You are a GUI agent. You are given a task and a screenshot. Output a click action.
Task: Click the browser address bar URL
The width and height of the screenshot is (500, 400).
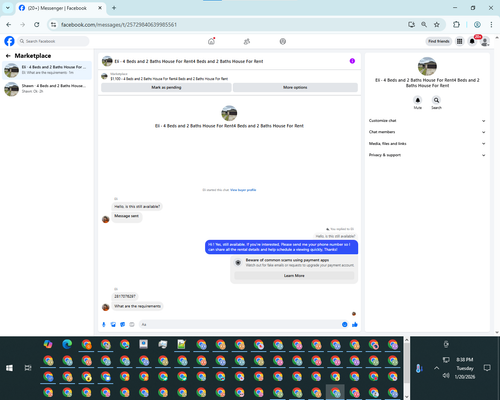119,25
